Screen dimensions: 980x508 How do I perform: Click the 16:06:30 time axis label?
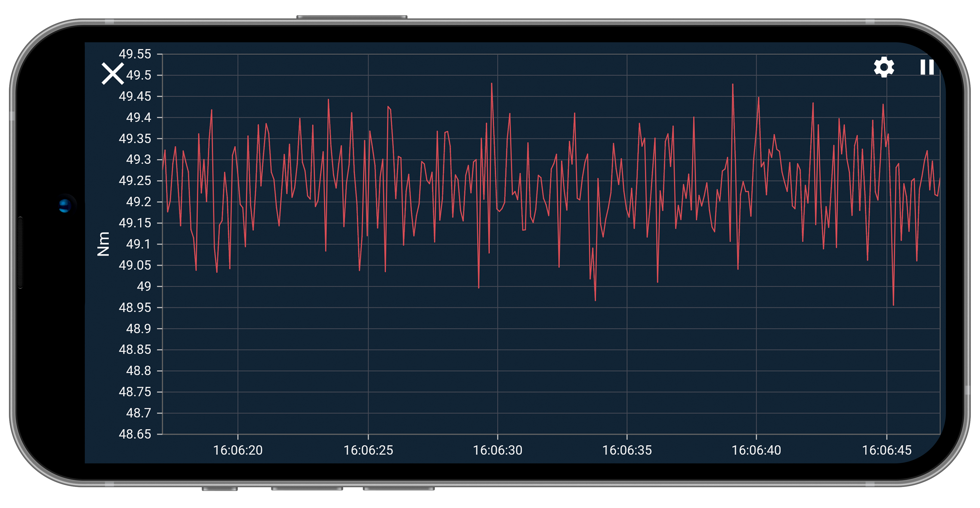click(497, 450)
